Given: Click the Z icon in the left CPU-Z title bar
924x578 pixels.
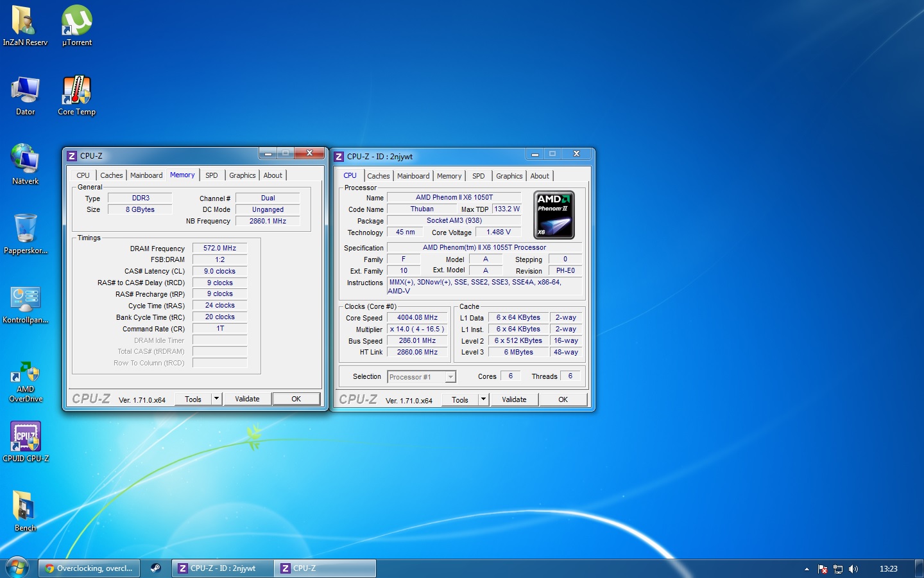Looking at the screenshot, I should click(x=72, y=156).
